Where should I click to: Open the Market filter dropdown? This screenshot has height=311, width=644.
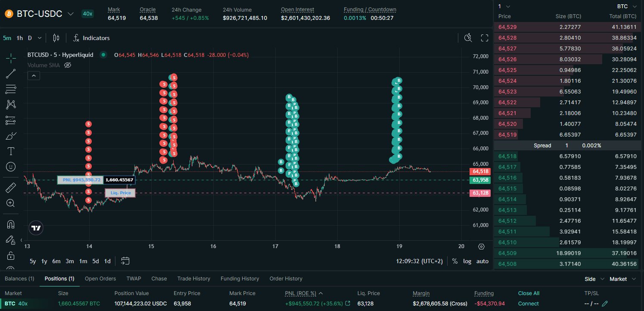tap(622, 279)
